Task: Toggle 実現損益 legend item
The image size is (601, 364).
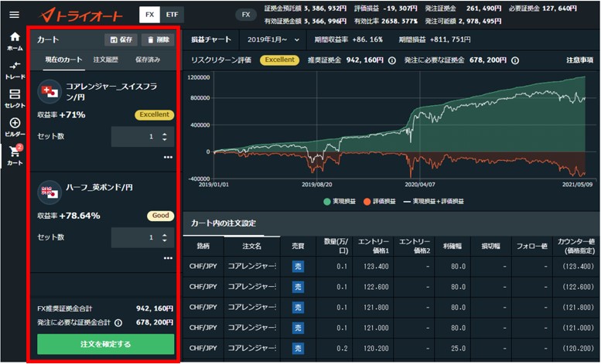Action: coord(340,202)
